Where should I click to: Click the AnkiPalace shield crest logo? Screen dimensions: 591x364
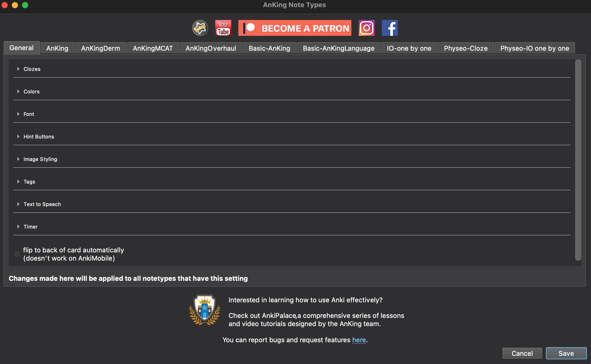pos(205,309)
